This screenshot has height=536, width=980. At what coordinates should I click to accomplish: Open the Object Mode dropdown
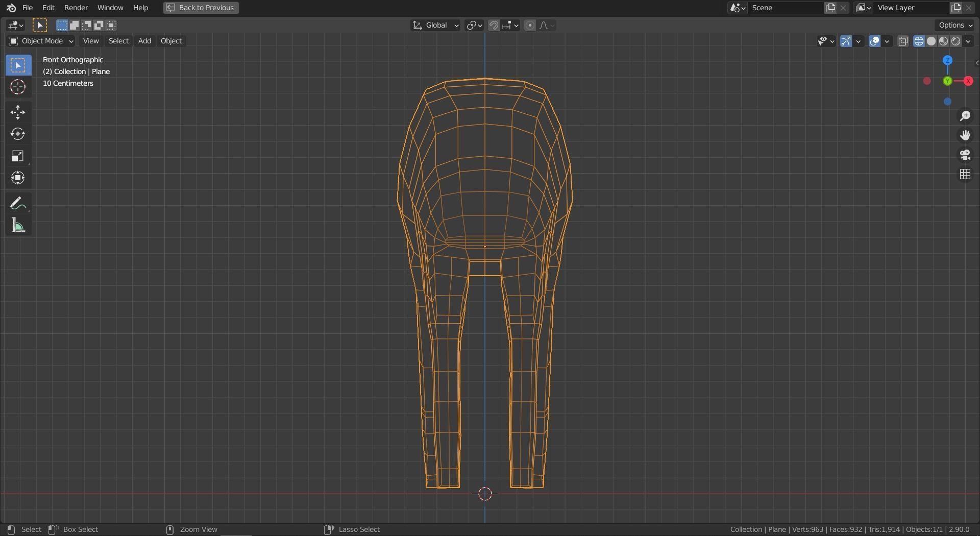(41, 41)
